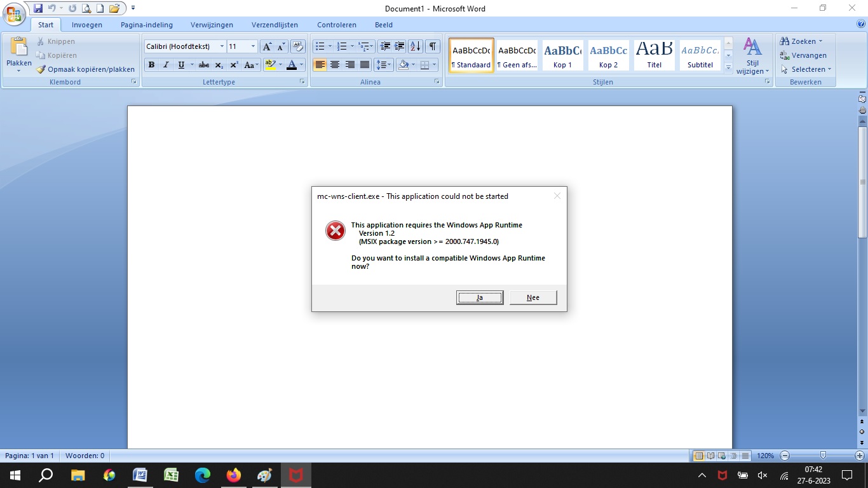Click the Plakken clipboard icon
Viewport: 868px width, 488px height.
(x=19, y=46)
